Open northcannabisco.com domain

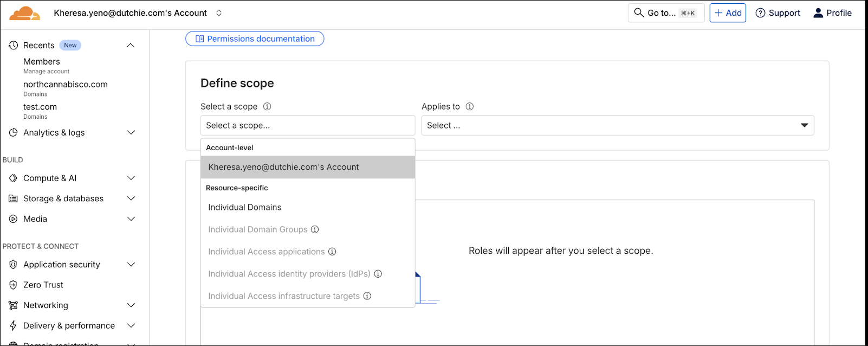pyautogui.click(x=66, y=85)
